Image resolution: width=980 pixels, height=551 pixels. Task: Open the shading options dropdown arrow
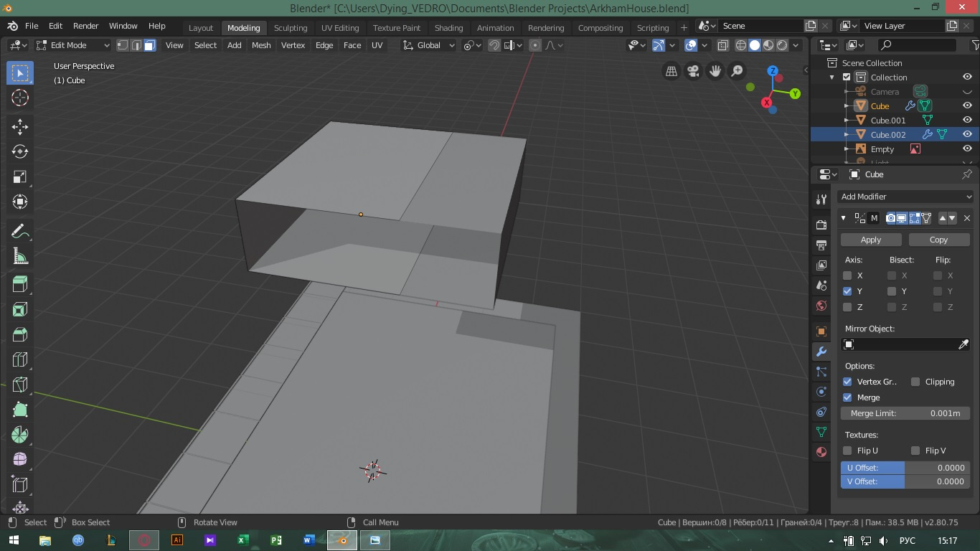(796, 45)
